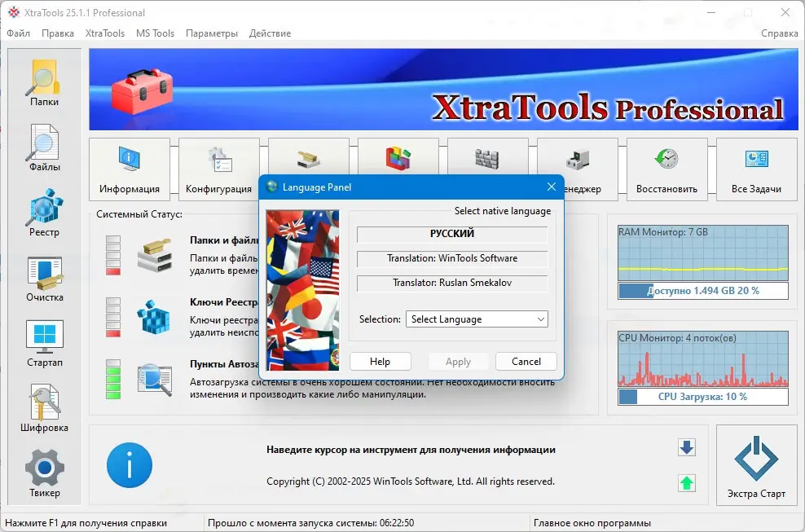
Task: Open the Файл menu
Action: tap(19, 33)
